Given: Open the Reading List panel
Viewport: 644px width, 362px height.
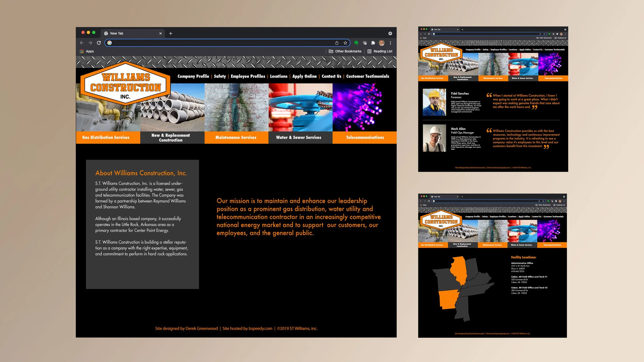Looking at the screenshot, I should pyautogui.click(x=380, y=51).
